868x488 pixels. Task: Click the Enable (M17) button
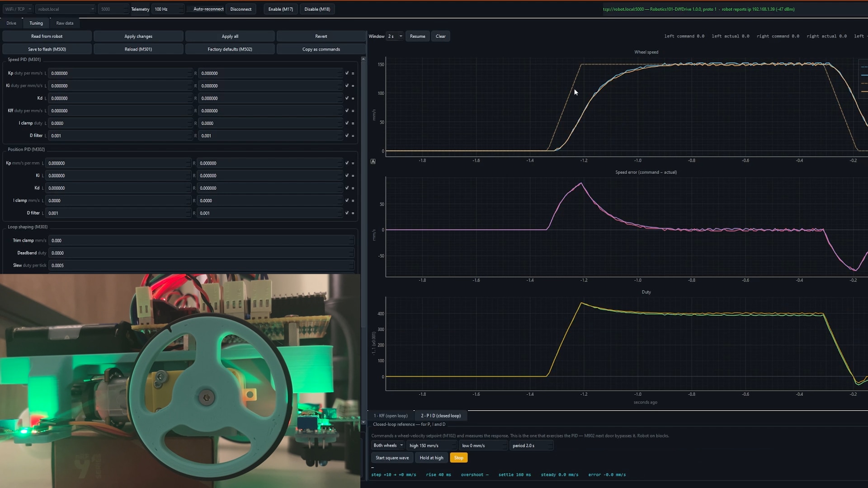pyautogui.click(x=281, y=9)
